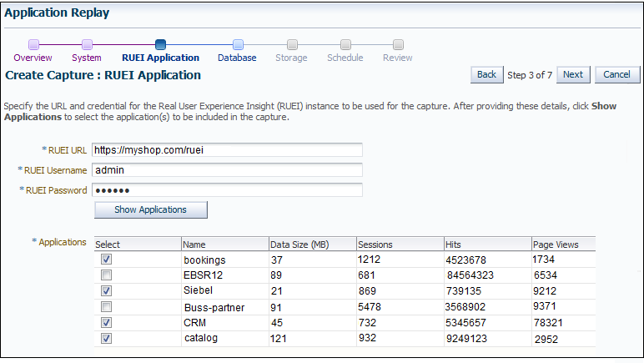Click the Database step marker icon

pos(238,44)
